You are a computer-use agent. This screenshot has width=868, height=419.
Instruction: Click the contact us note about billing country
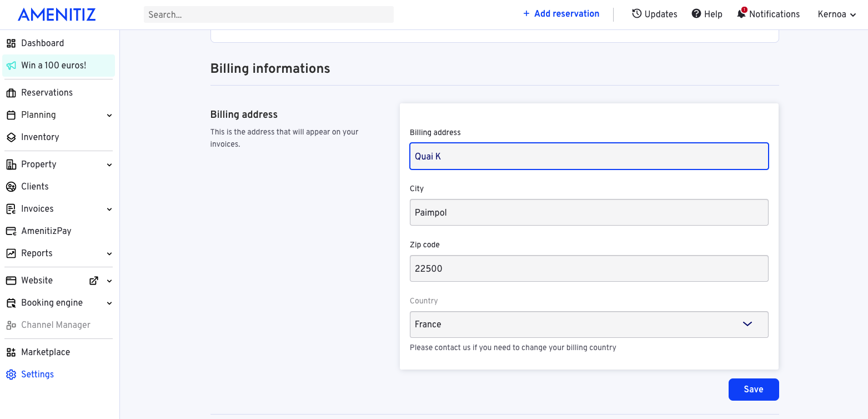(513, 348)
